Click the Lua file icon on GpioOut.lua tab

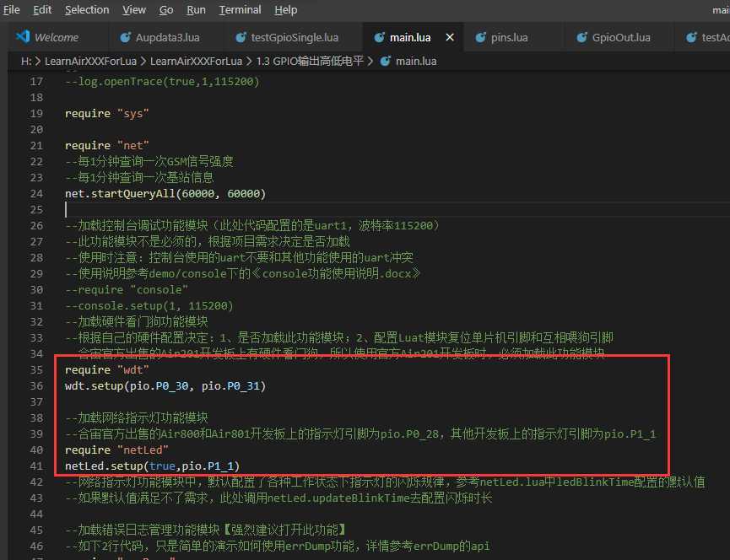click(582, 37)
